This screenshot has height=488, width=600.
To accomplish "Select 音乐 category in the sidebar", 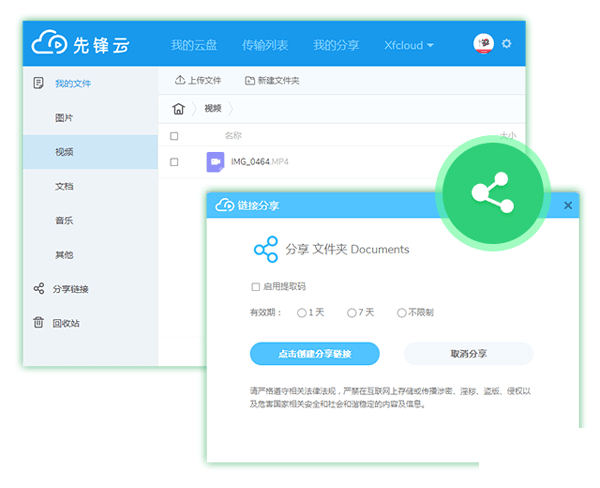I will click(64, 220).
